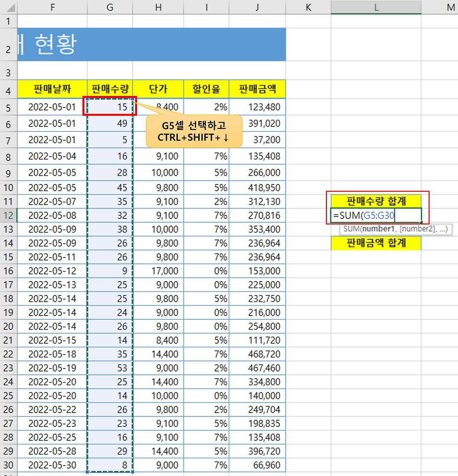Click sales amount 225,000
This screenshot has width=458, height=476.
click(257, 285)
